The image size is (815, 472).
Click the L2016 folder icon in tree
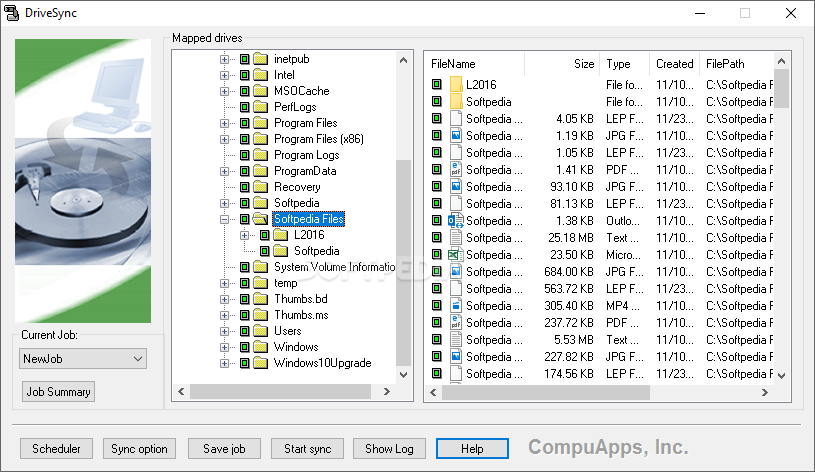point(281,235)
